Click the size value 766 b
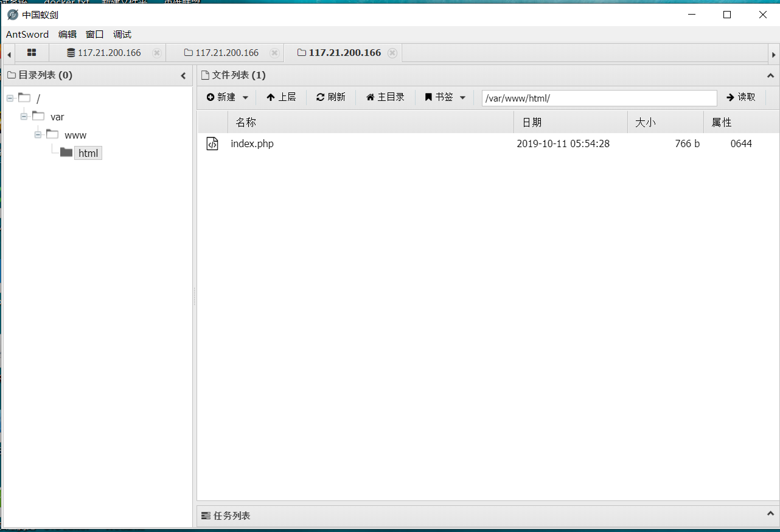Image resolution: width=780 pixels, height=532 pixels. point(688,144)
